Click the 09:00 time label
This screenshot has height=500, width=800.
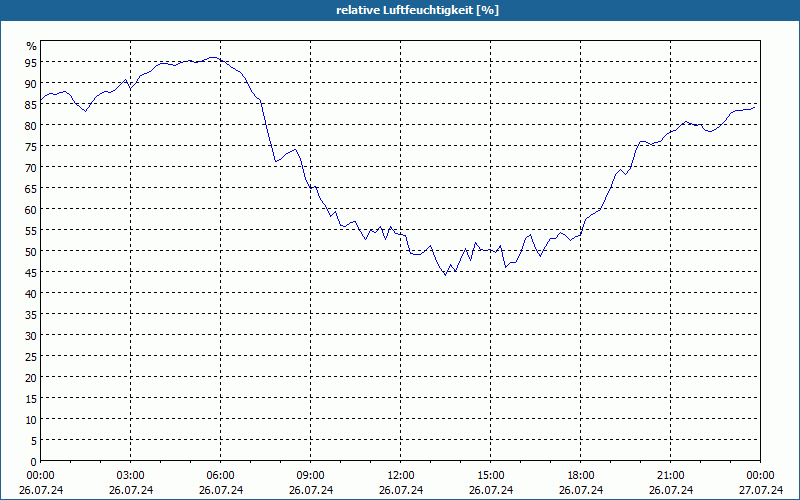point(311,476)
